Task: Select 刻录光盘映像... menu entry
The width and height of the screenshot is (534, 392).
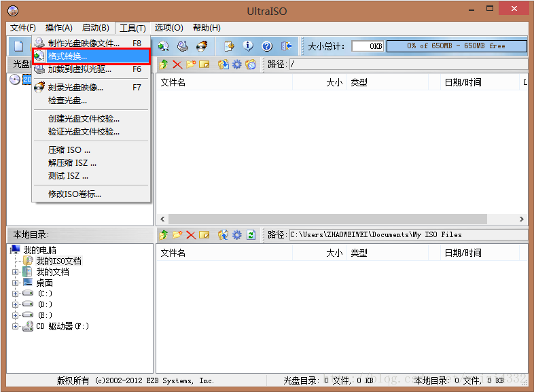Action: pos(91,88)
